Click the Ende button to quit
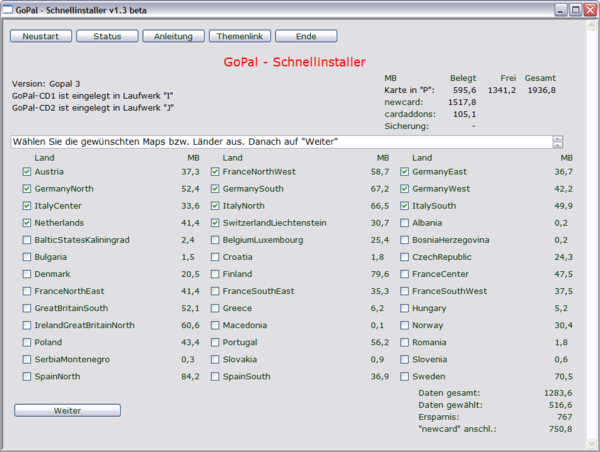Viewport: 600px width, 452px height. 306,36
